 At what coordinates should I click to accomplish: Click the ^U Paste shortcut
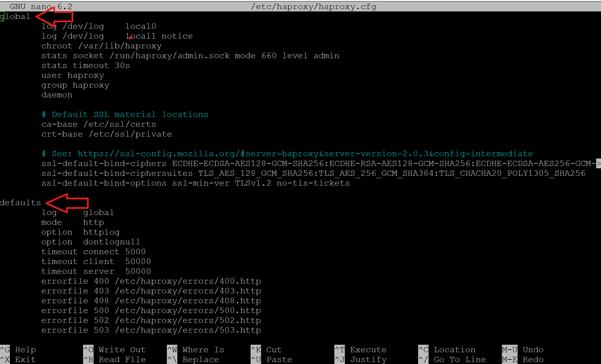click(272, 359)
